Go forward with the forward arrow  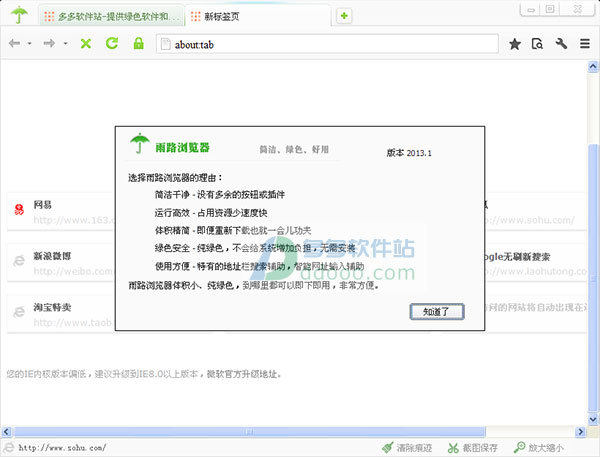[49, 43]
